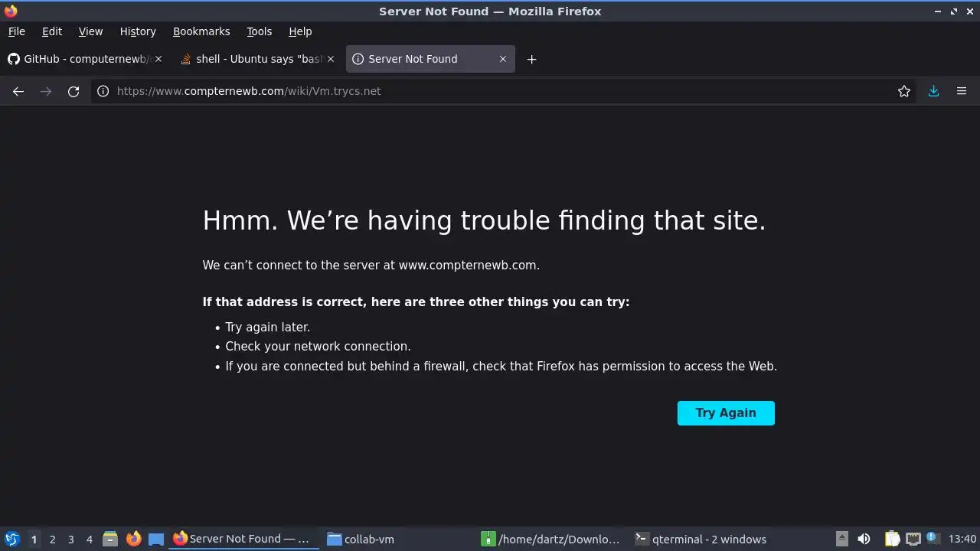The image size is (980, 551).
Task: Click the 'Try again later.' bullet text
Action: (267, 327)
